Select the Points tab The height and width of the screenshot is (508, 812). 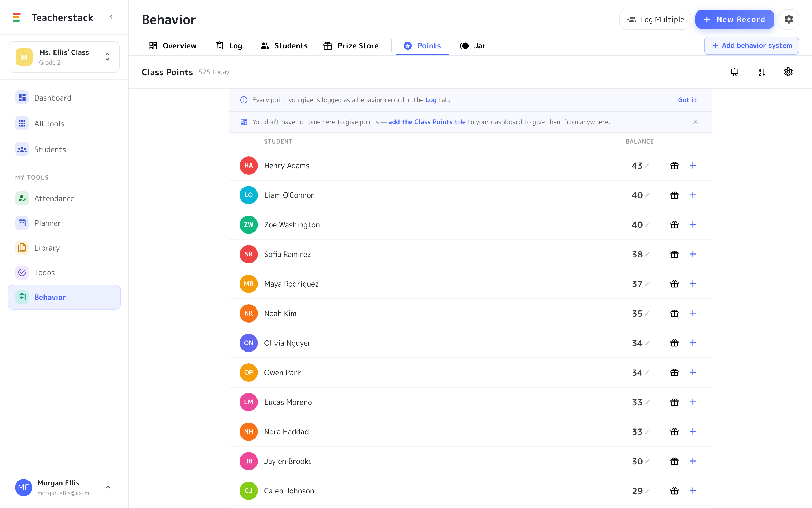(422, 46)
